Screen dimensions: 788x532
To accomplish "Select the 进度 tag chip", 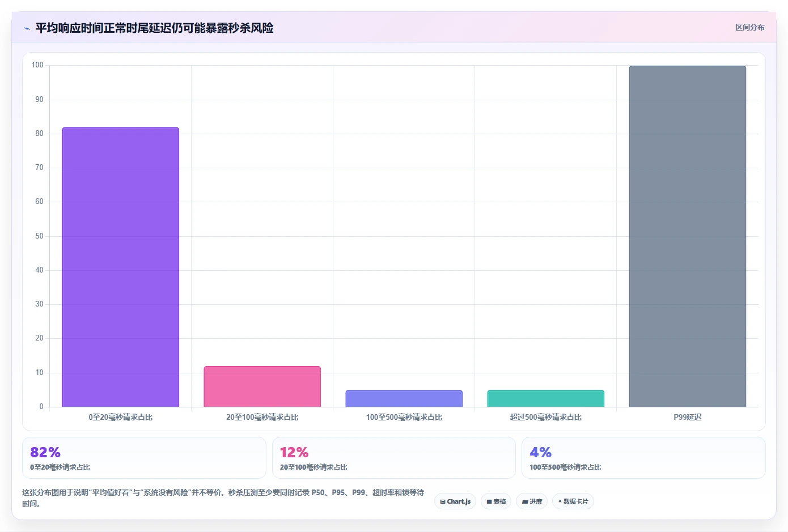I will coord(532,501).
